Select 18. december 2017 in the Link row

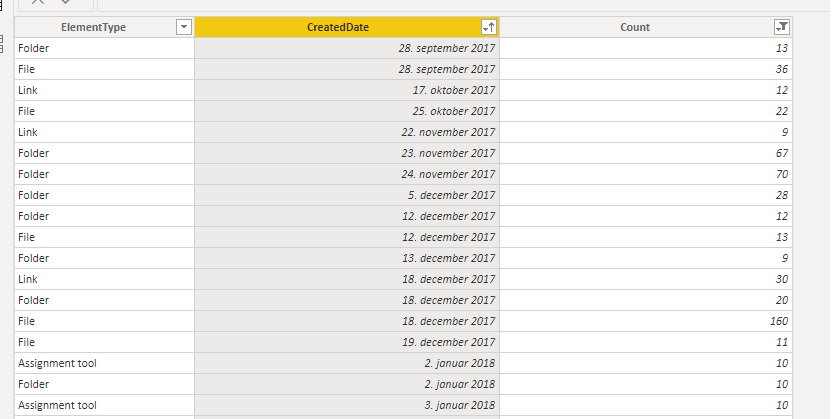click(347, 279)
